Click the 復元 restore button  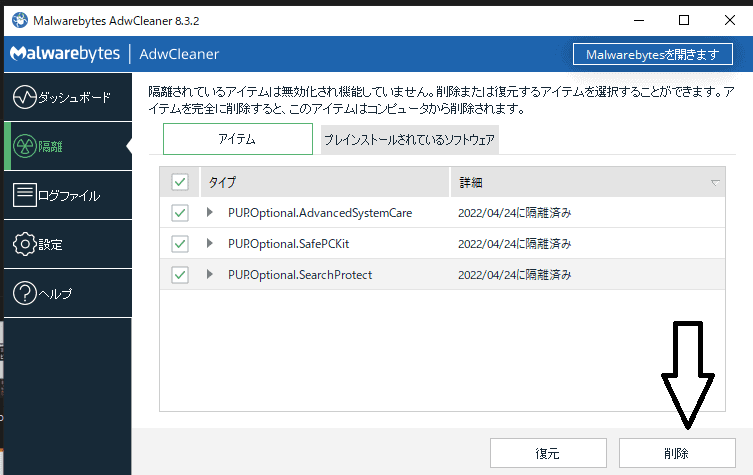click(548, 453)
